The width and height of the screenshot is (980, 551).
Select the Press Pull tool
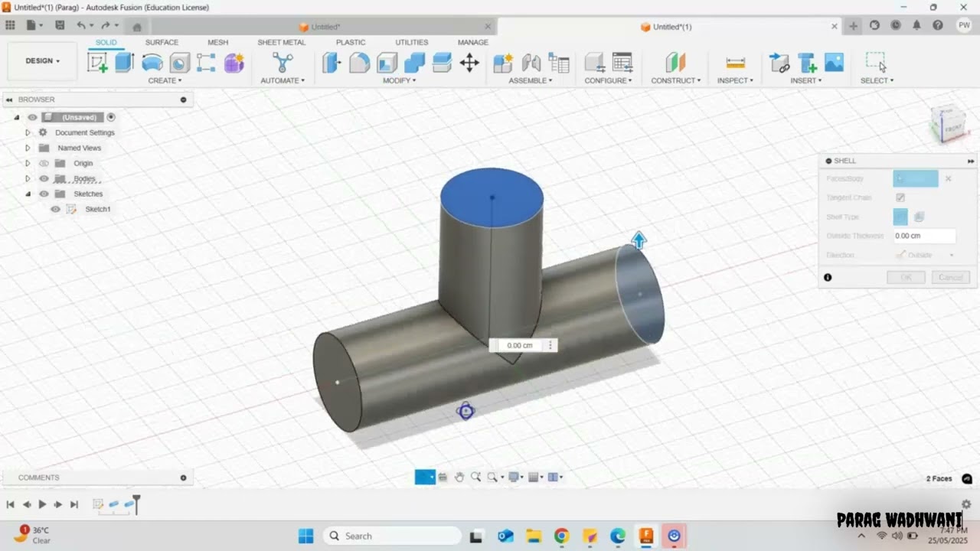(332, 63)
